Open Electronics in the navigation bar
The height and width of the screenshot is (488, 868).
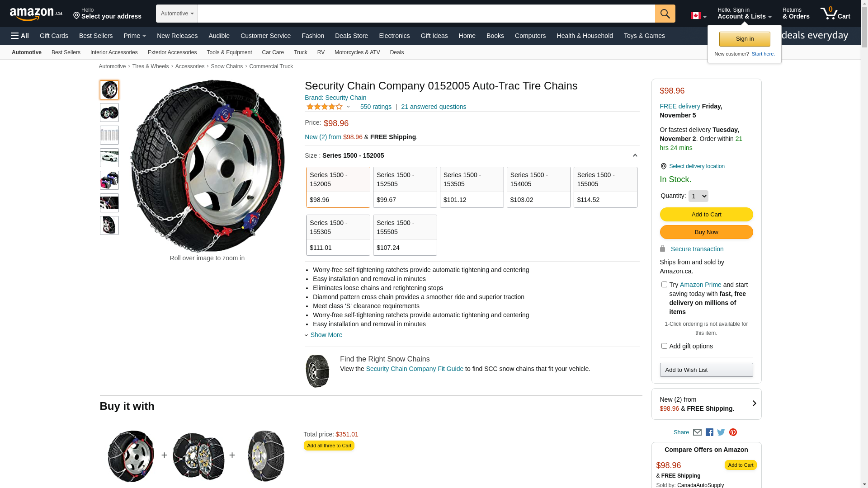tap(394, 36)
